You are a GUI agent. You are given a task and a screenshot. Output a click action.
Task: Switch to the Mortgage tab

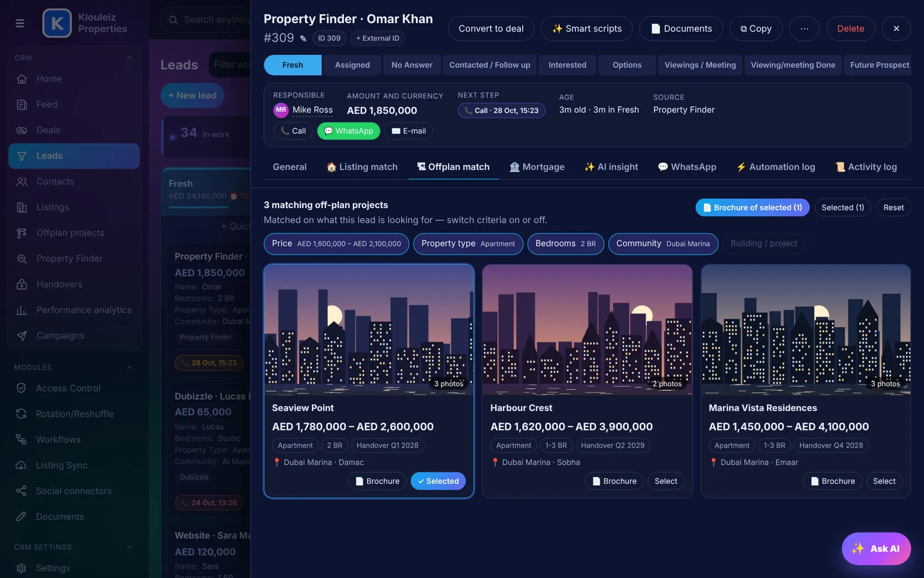coord(537,167)
